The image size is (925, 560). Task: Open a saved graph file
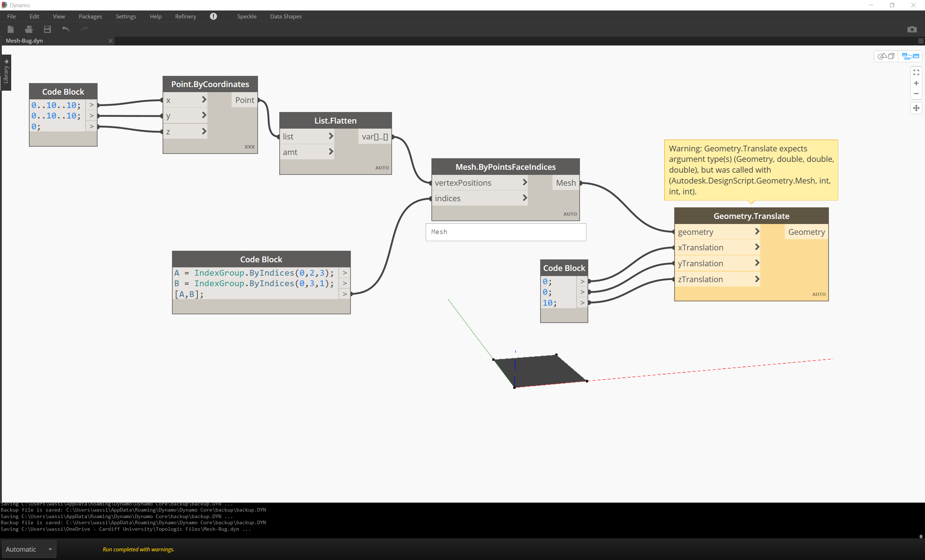click(x=29, y=29)
